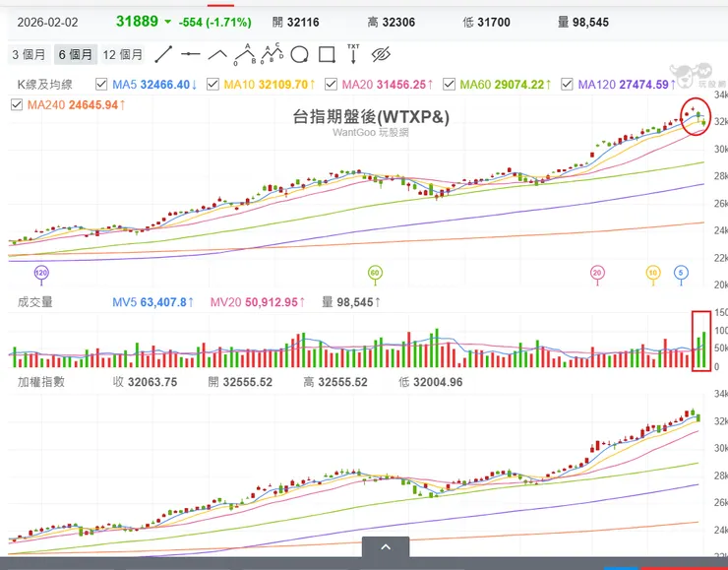Click the MV5 63,407.8 volume average
The height and width of the screenshot is (570, 728).
[153, 302]
